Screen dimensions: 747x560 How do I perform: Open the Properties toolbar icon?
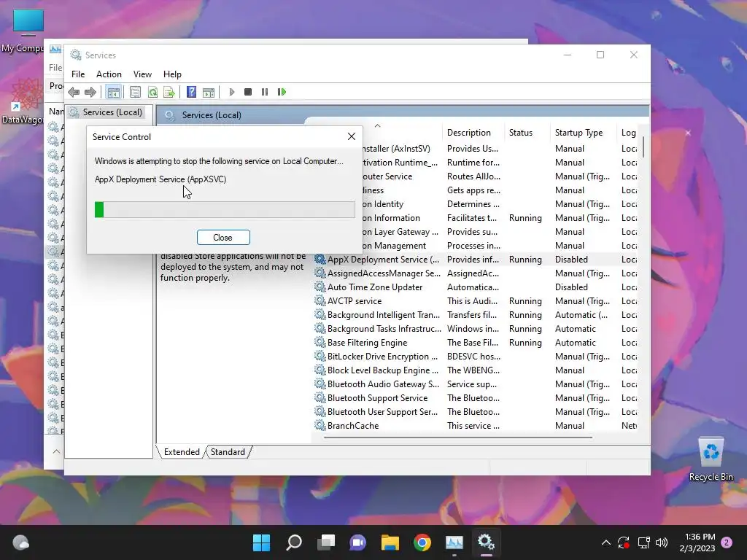point(135,92)
